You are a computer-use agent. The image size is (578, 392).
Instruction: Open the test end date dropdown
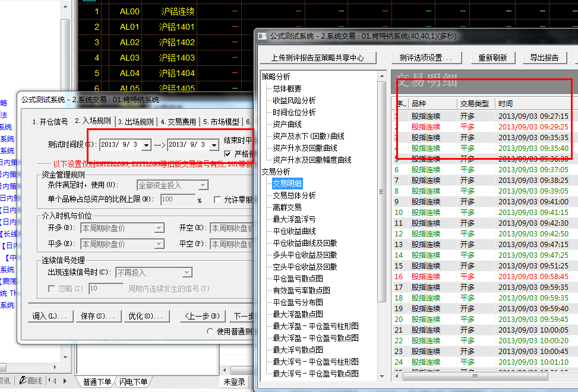214,145
